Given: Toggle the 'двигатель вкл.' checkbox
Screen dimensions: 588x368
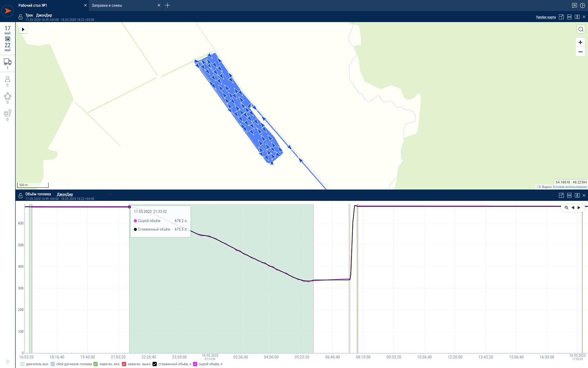Looking at the screenshot, I should (x=22, y=364).
